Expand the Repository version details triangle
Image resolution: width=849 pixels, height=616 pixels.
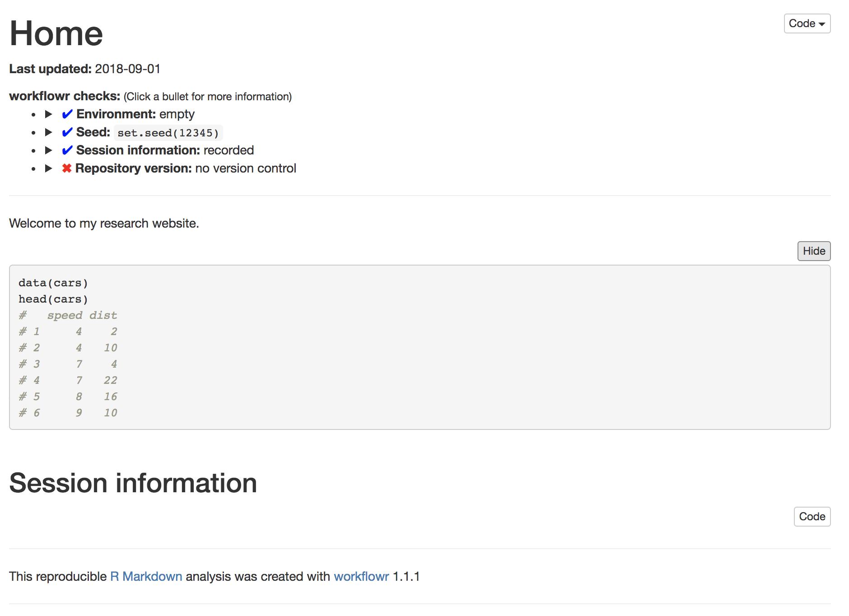(x=48, y=168)
